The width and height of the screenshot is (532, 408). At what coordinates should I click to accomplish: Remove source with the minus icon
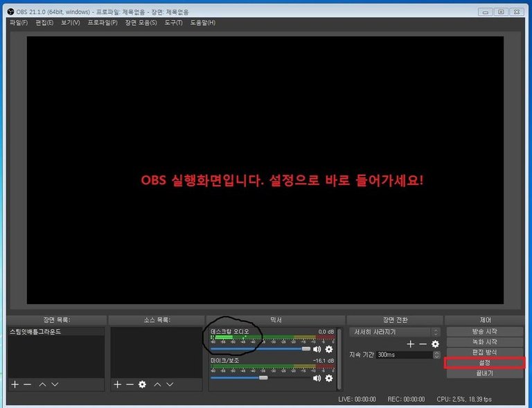pos(130,384)
